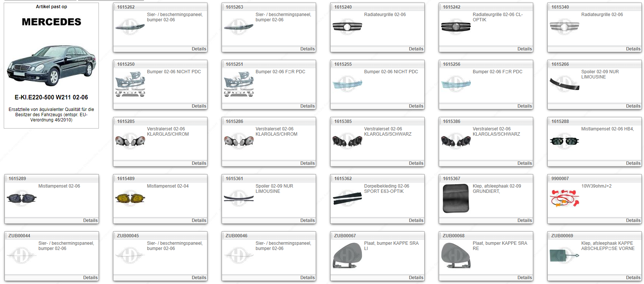The height and width of the screenshot is (284, 644).
Task: Open Details for part 1615242 CL-OPTIK
Action: coord(525,49)
